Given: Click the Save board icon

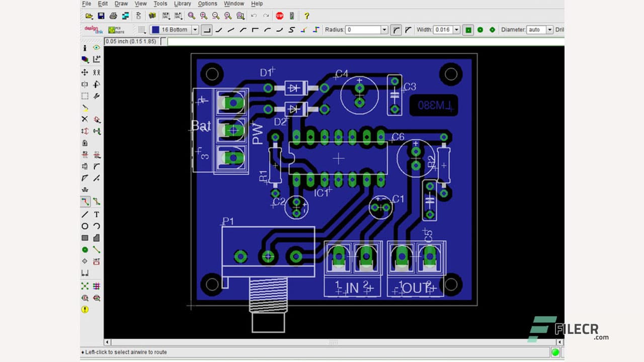Looking at the screenshot, I should click(101, 16).
